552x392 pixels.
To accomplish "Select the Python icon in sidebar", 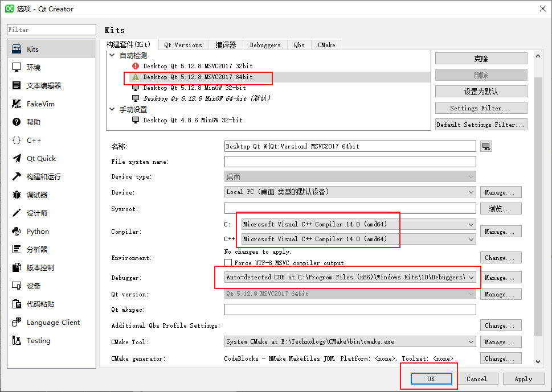I will (16, 232).
